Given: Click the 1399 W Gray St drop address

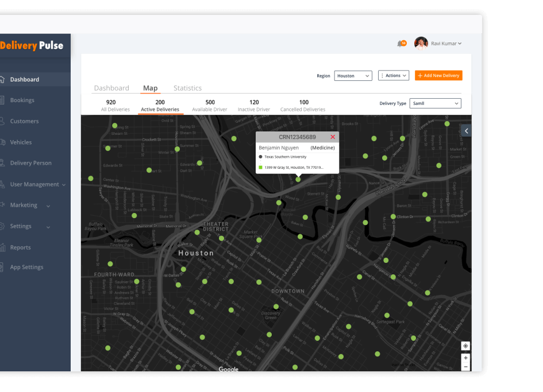Looking at the screenshot, I should (294, 168).
